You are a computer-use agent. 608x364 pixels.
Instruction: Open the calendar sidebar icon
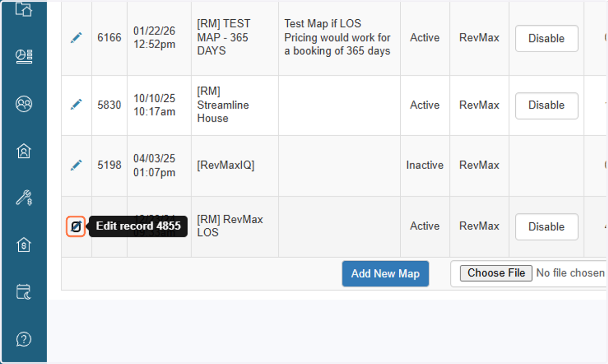pyautogui.click(x=24, y=292)
